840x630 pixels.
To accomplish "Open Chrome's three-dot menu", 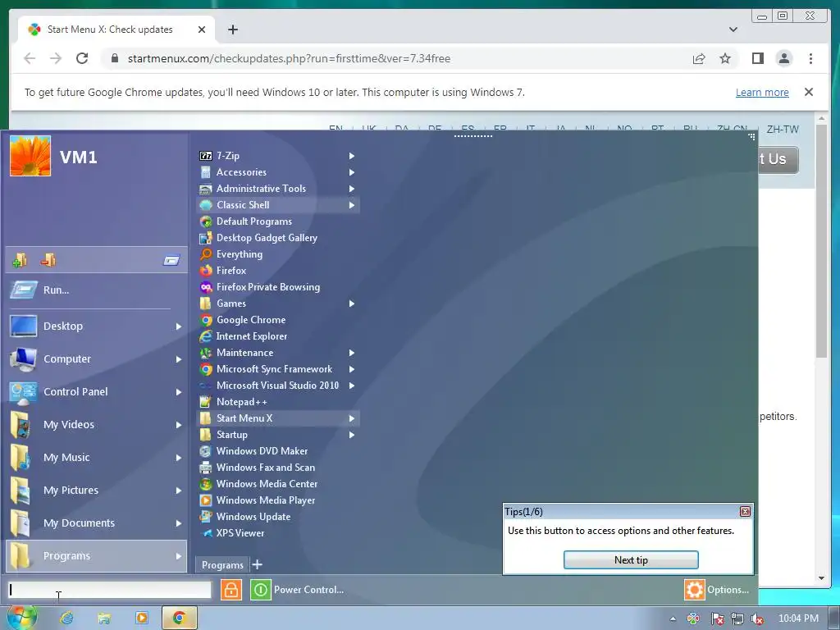I will pos(810,58).
